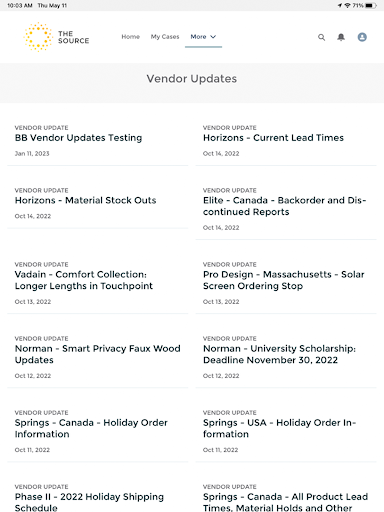View Vadain Comfort Collection update

[84, 280]
